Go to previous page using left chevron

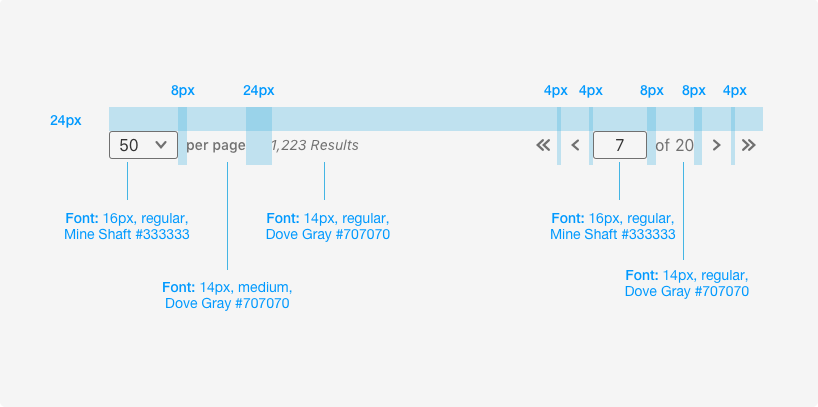click(575, 145)
